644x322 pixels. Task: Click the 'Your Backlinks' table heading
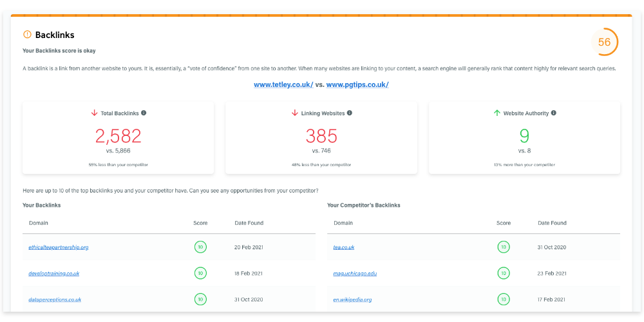coord(41,205)
